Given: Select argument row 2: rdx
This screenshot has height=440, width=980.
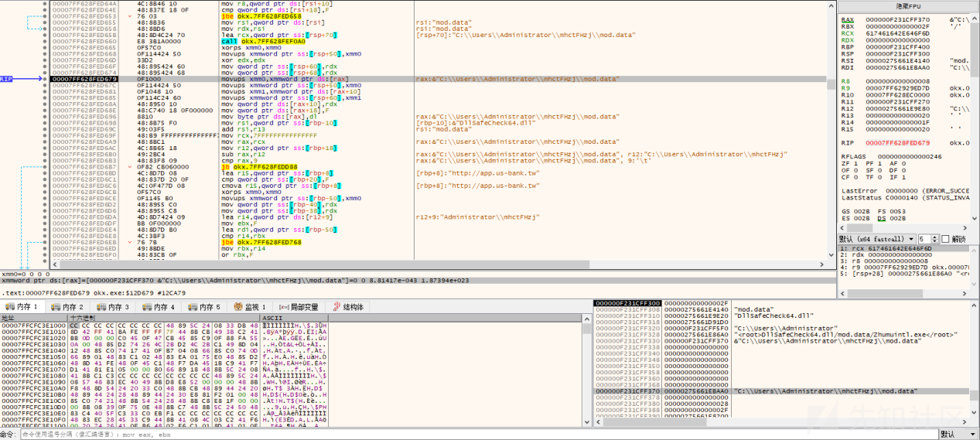Looking at the screenshot, I should 905,254.
